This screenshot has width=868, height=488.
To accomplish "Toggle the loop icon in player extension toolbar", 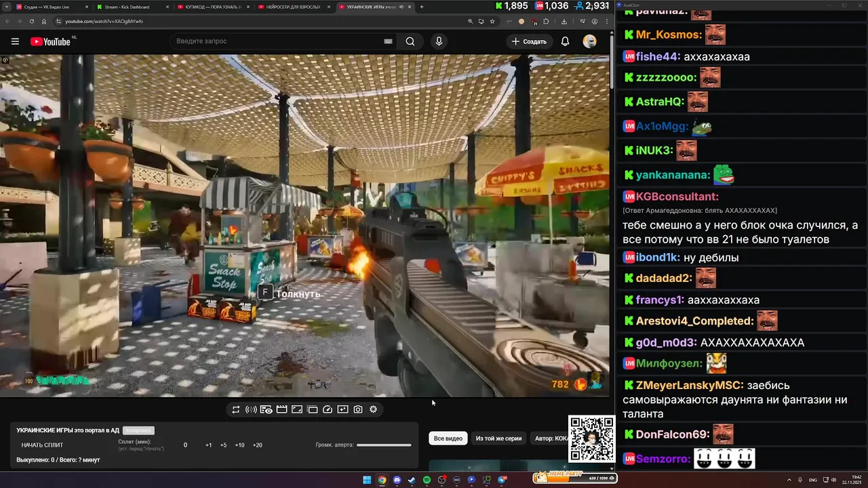I will point(235,409).
